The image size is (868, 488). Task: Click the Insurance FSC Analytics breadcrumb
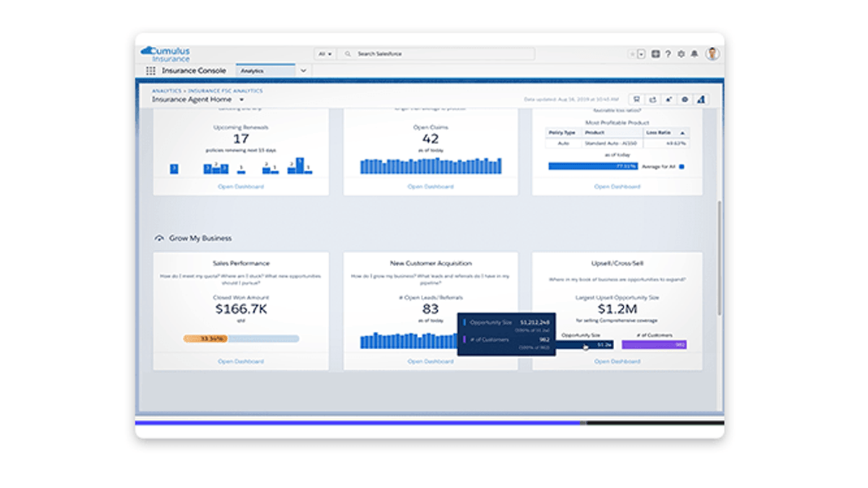(x=226, y=91)
